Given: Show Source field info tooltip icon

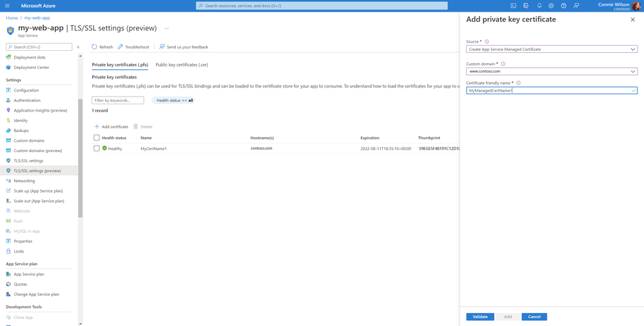Looking at the screenshot, I should (487, 41).
